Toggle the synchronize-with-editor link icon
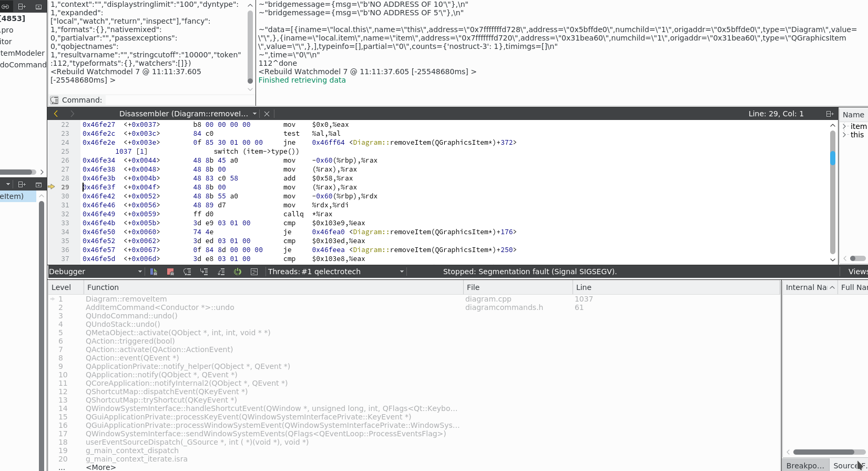The image size is (868, 471). click(5, 7)
